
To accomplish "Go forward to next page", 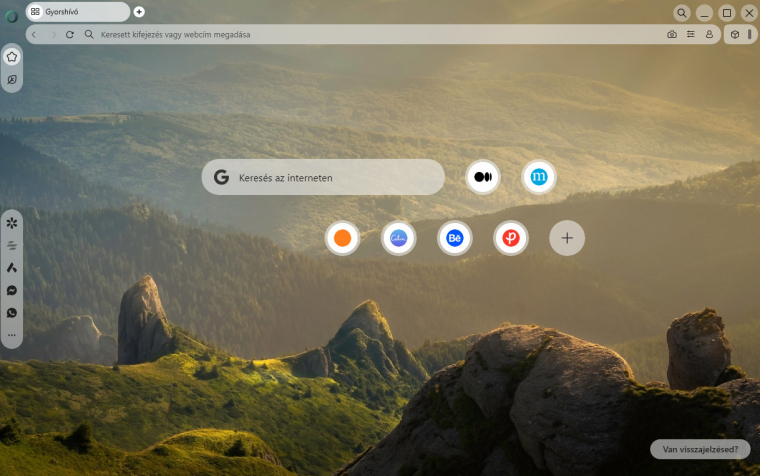I will pyautogui.click(x=53, y=34).
